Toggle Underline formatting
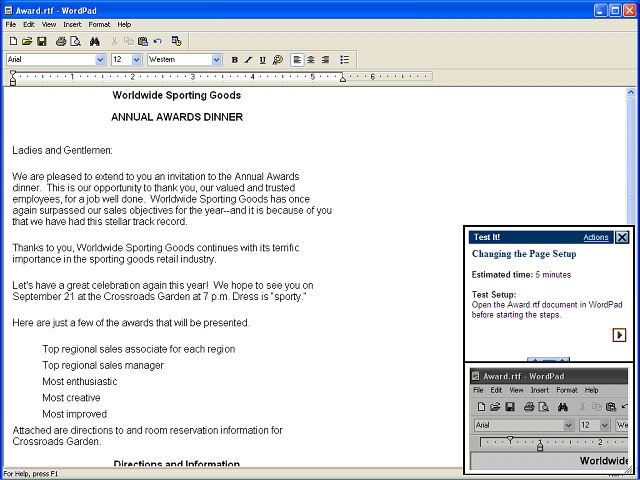Screen dimensions: 640x480 click(x=262, y=60)
